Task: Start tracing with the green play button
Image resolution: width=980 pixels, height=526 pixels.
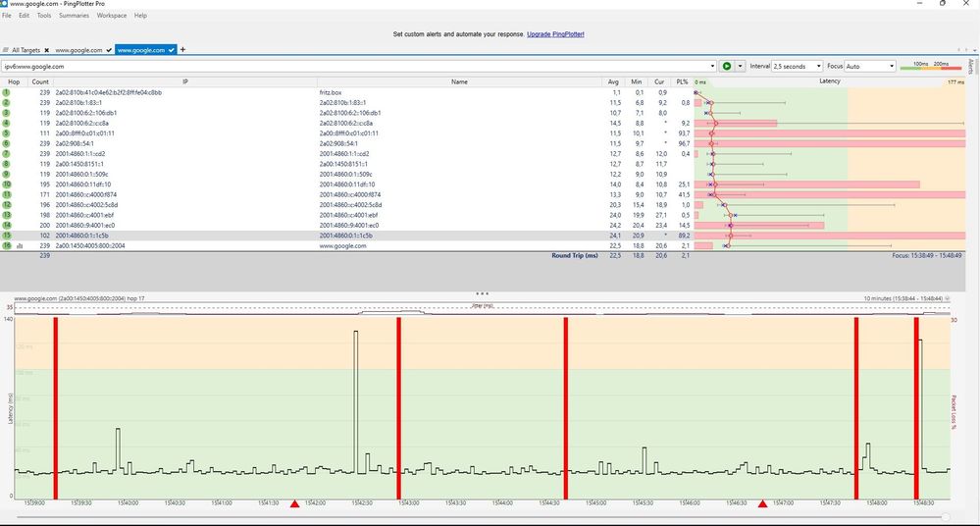Action: 726,66
